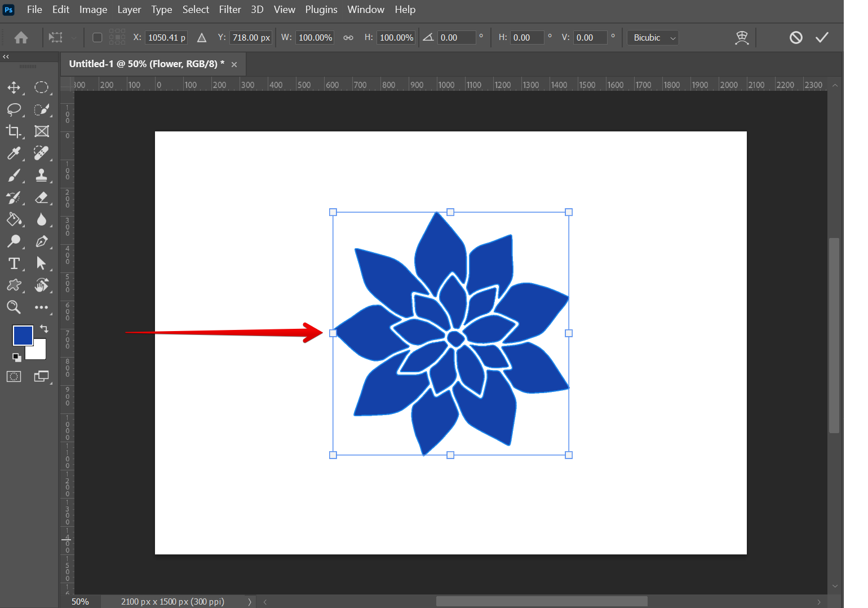Screen dimensions: 868x608
Task: Toggle the reference point checkbox
Action: (98, 38)
